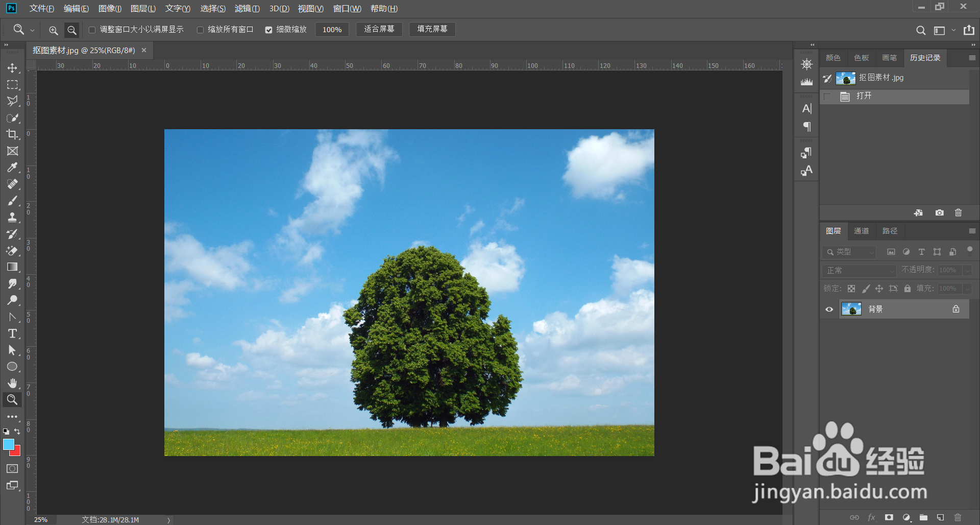The height and width of the screenshot is (525, 980).
Task: Open the Paragraph panel icon
Action: [806, 126]
